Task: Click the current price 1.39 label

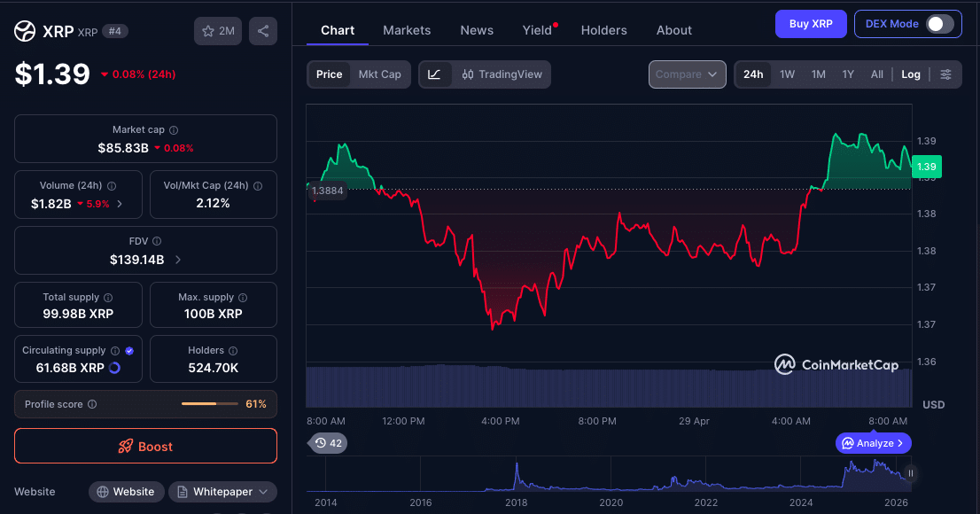Action: pyautogui.click(x=926, y=167)
